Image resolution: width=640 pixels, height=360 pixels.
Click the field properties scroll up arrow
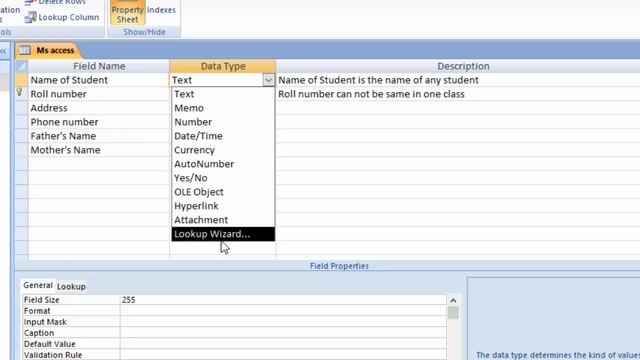pyautogui.click(x=453, y=300)
